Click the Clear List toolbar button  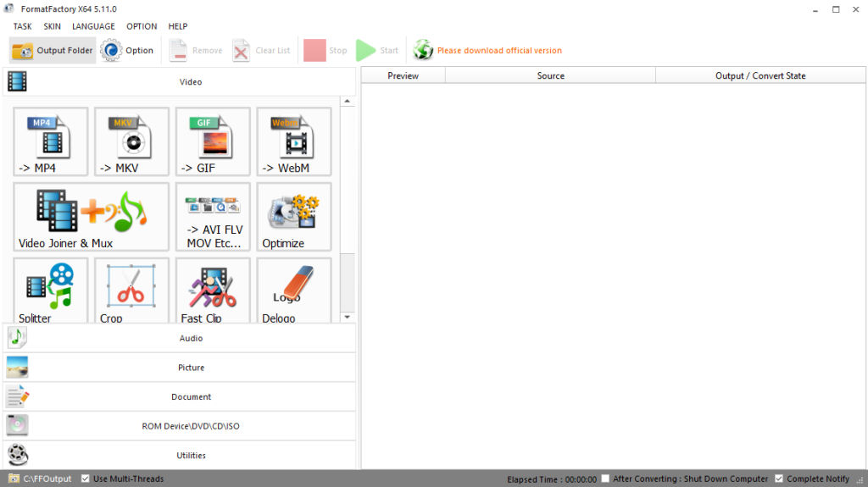(x=261, y=50)
